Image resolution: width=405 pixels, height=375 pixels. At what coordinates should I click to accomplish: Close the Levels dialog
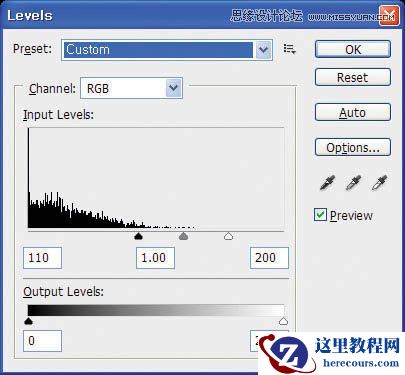click(x=389, y=15)
